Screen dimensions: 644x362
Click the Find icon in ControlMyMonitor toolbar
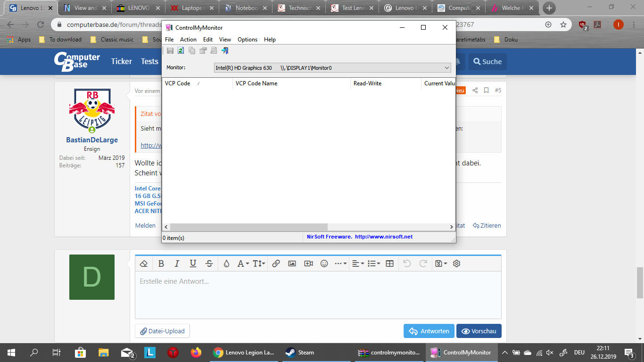[214, 50]
